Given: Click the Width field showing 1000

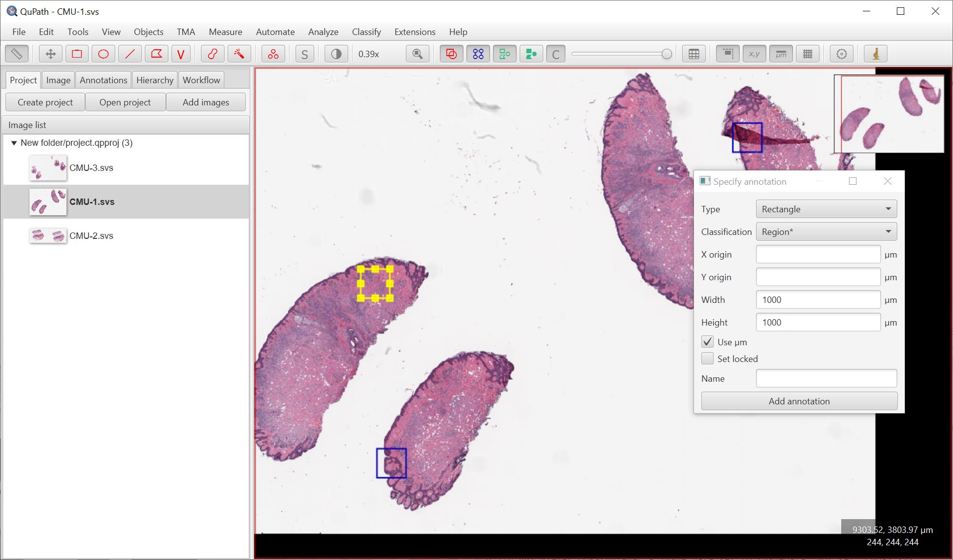Looking at the screenshot, I should coord(818,299).
